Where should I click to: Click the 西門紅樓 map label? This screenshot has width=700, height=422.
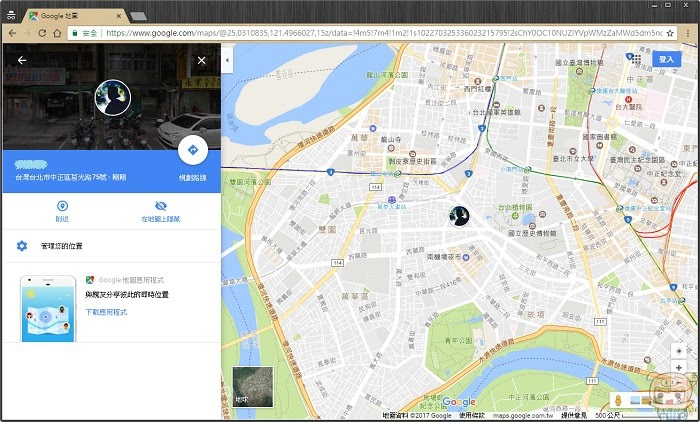coord(477,89)
